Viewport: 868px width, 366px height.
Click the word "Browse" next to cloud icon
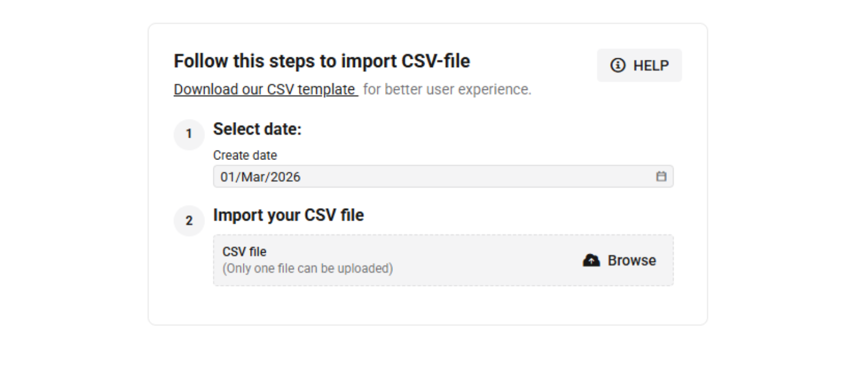(x=632, y=260)
